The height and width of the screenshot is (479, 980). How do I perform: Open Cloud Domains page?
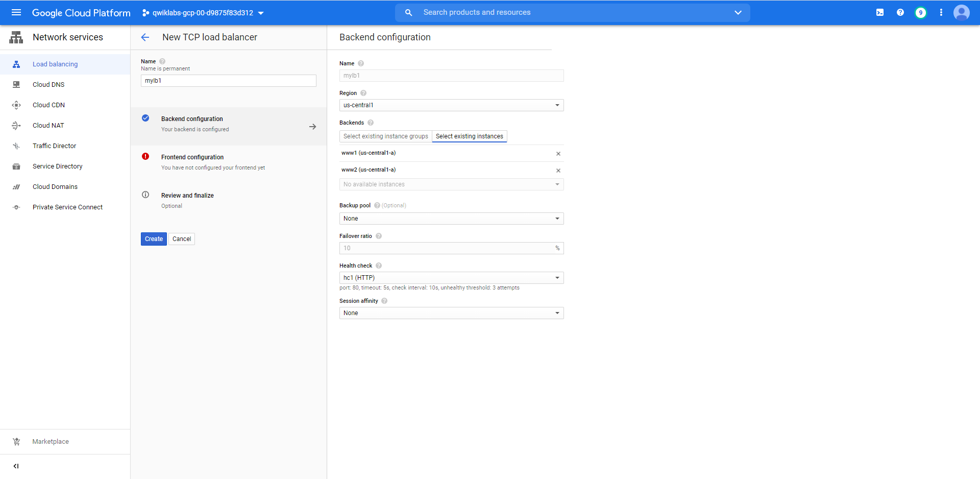tap(55, 187)
